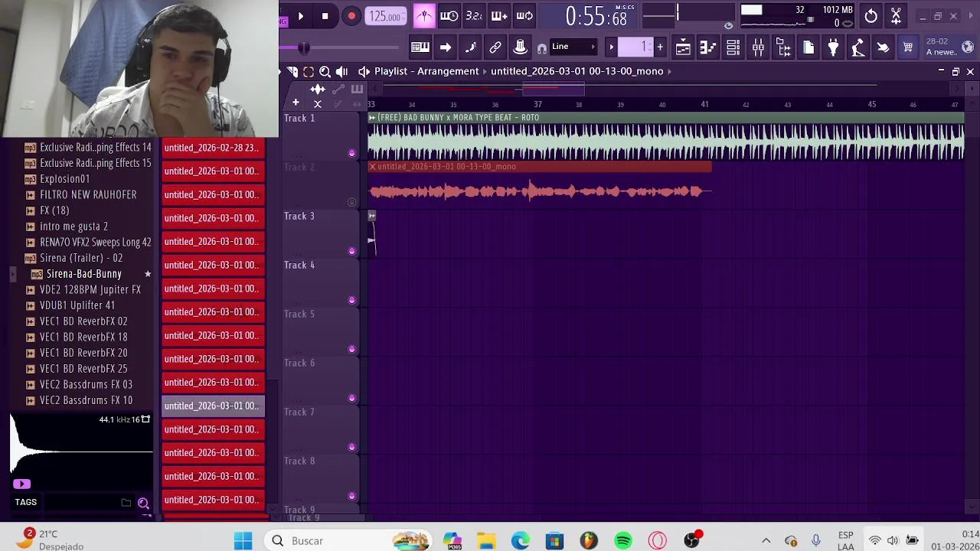Open Spotify from the taskbar
980x551 pixels.
point(623,541)
